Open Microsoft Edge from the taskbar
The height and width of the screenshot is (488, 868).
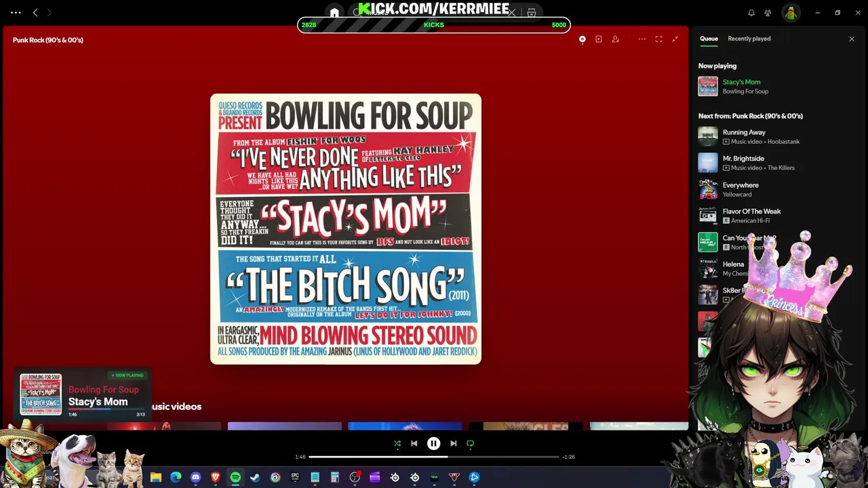click(x=176, y=478)
